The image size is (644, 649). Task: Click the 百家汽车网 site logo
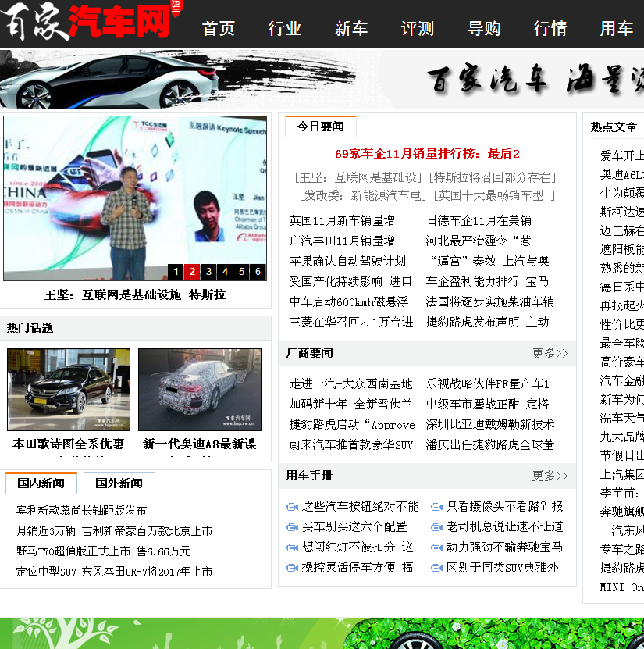tap(91, 22)
